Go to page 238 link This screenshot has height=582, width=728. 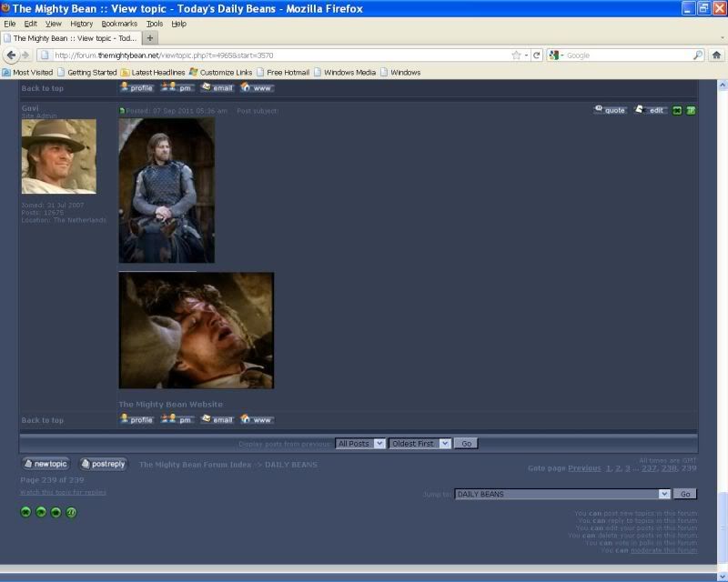[669, 467]
